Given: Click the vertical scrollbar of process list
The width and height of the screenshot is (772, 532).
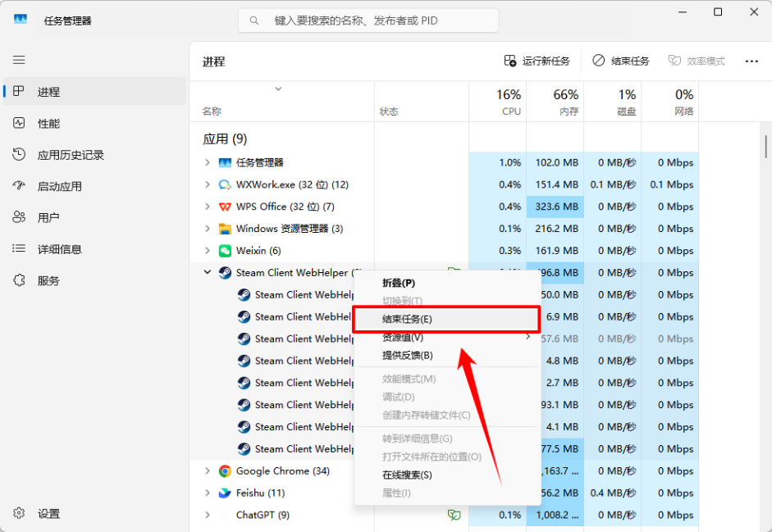Looking at the screenshot, I should [766, 147].
